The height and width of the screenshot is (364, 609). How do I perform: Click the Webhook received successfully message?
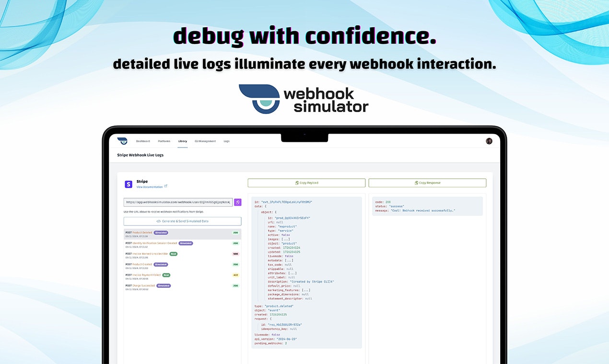pyautogui.click(x=415, y=211)
